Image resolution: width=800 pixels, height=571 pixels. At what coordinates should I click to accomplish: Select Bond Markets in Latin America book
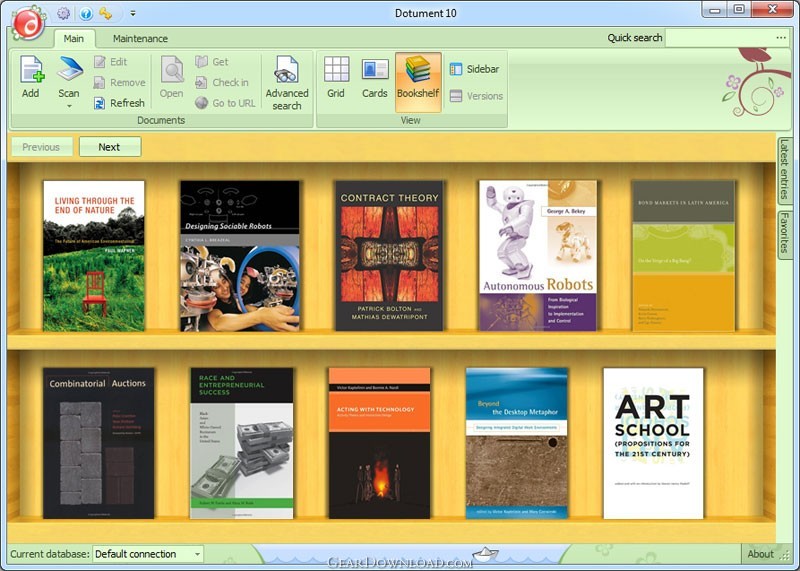click(x=684, y=256)
